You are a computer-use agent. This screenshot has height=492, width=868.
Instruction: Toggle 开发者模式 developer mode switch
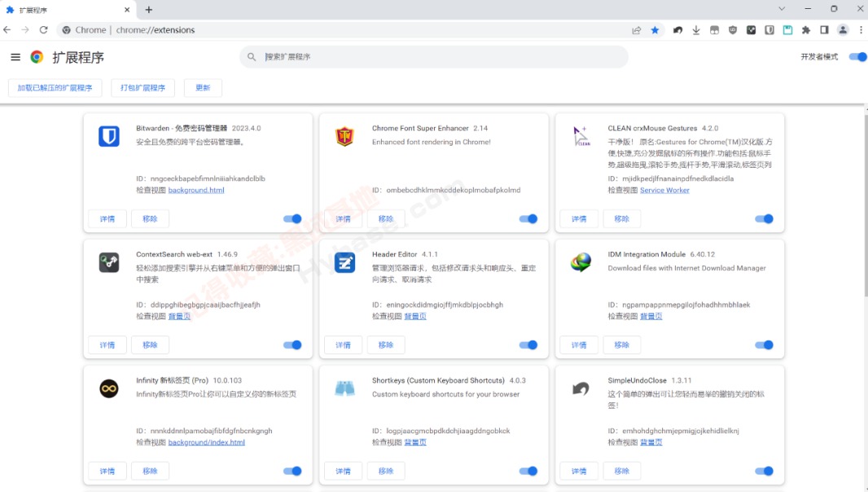point(857,56)
